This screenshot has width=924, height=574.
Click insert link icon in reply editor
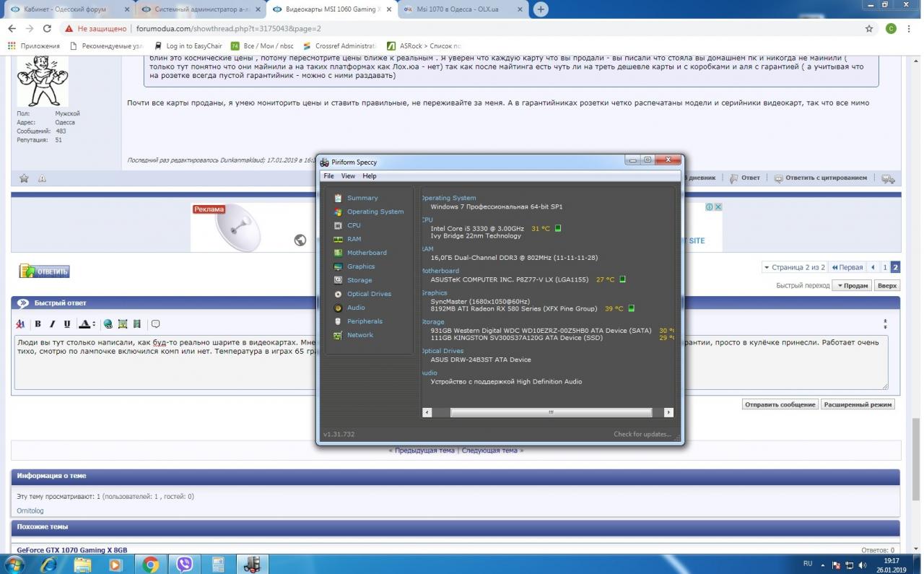coord(108,324)
